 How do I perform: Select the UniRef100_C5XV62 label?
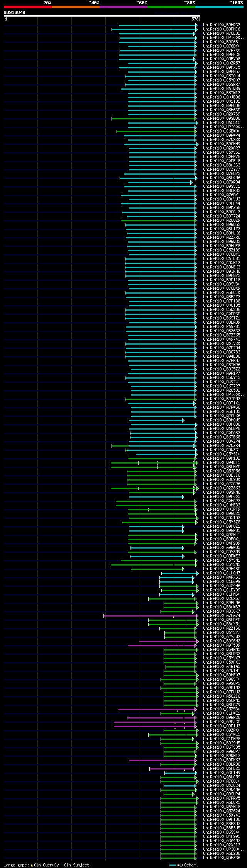[222, 152]
